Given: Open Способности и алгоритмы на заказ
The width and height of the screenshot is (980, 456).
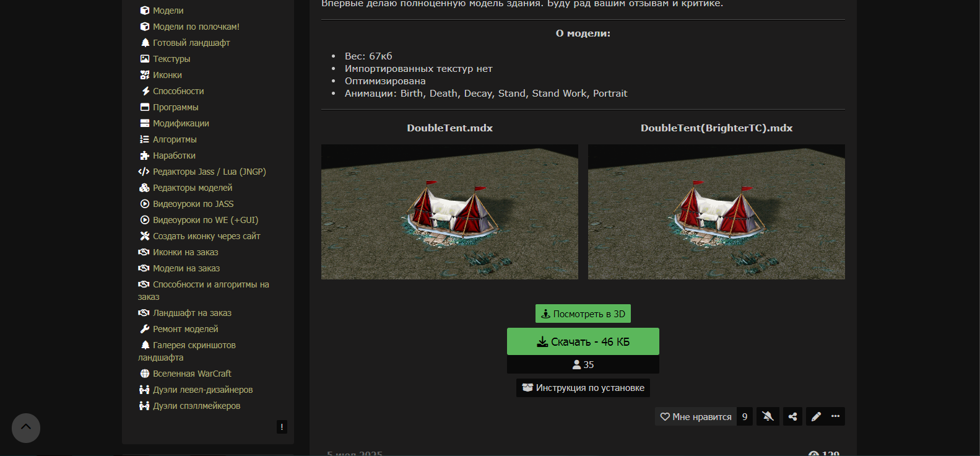Looking at the screenshot, I should (x=204, y=291).
